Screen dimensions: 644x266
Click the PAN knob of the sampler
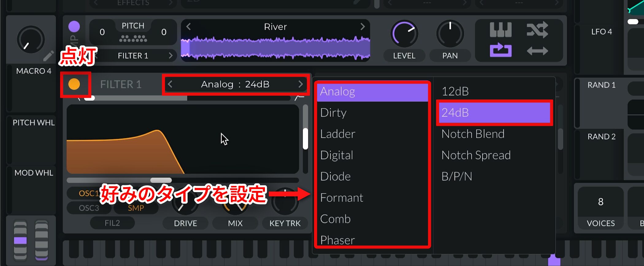pos(450,33)
